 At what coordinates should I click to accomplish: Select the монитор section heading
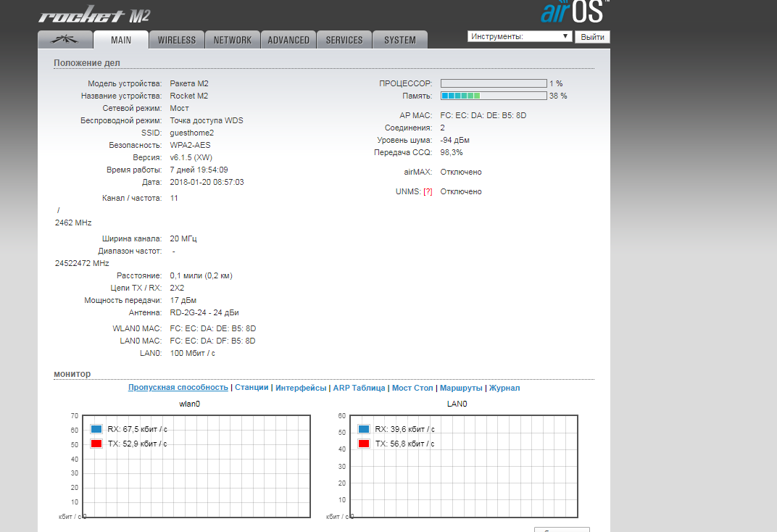[x=72, y=374]
